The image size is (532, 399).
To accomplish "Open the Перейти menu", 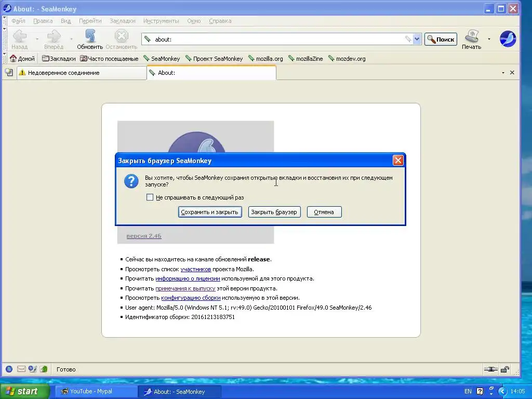I will tap(90, 21).
